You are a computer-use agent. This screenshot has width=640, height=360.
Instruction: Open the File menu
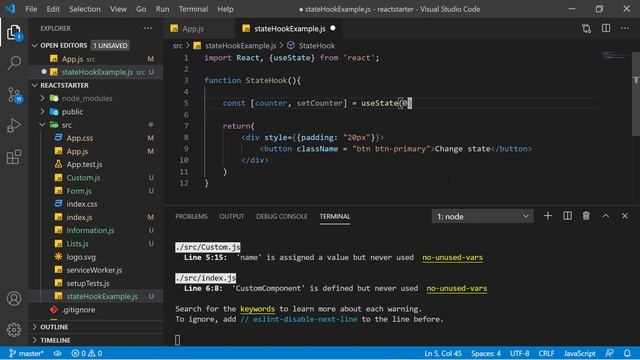[x=31, y=9]
